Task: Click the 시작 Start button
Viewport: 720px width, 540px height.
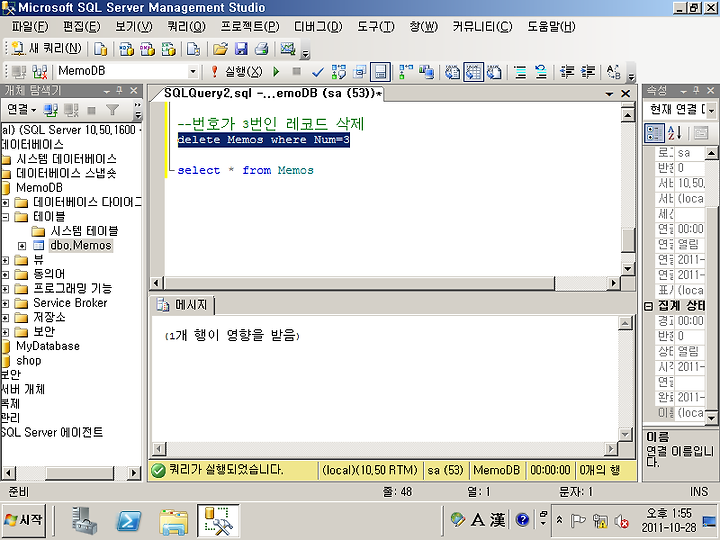Action: (24, 520)
